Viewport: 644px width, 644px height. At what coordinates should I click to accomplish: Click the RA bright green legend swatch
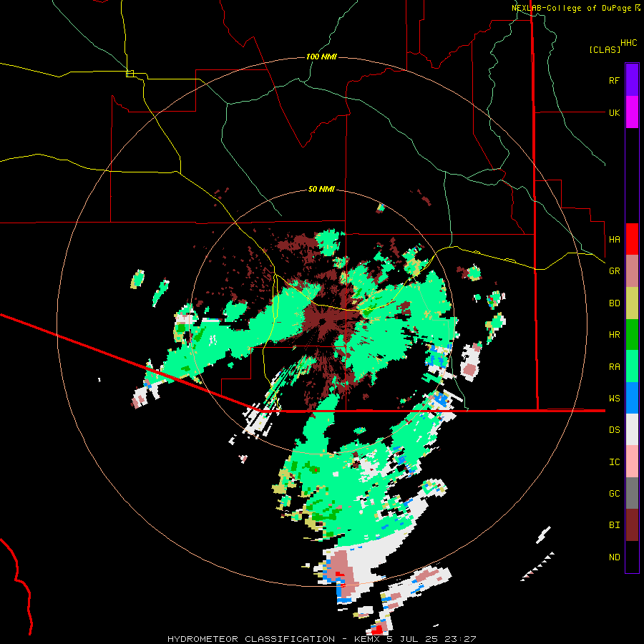pos(632,366)
